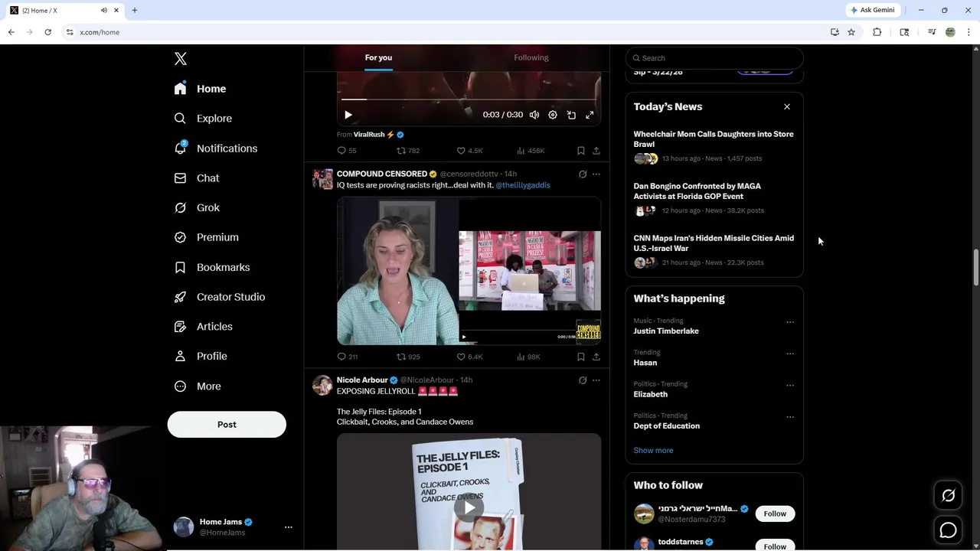Enter fullscreen on ViralRush video
Viewport: 980px width, 551px height.
pos(590,115)
